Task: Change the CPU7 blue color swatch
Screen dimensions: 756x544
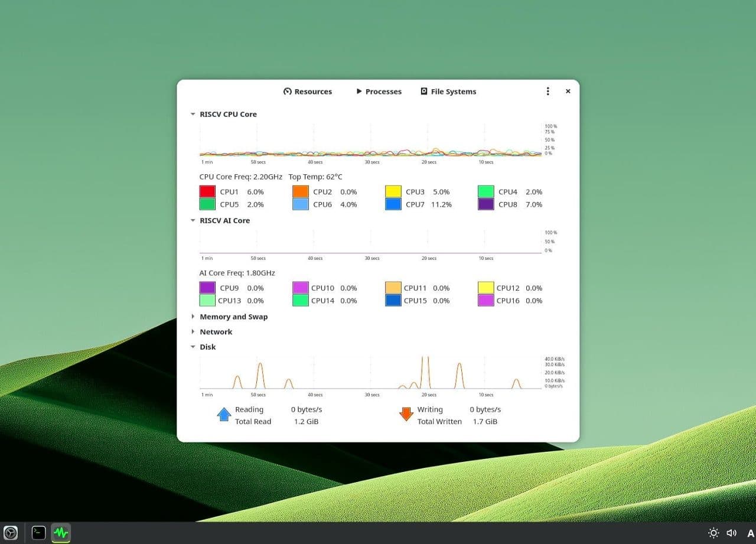Action: [x=393, y=204]
